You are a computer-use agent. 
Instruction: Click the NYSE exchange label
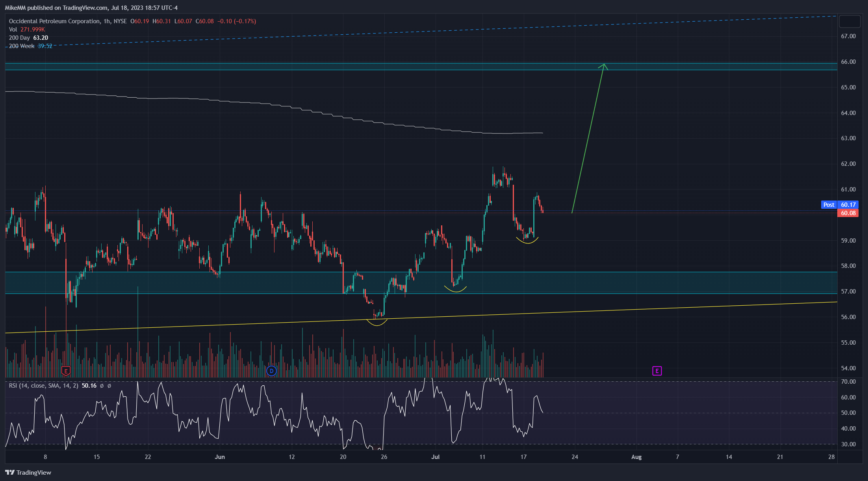pyautogui.click(x=120, y=21)
